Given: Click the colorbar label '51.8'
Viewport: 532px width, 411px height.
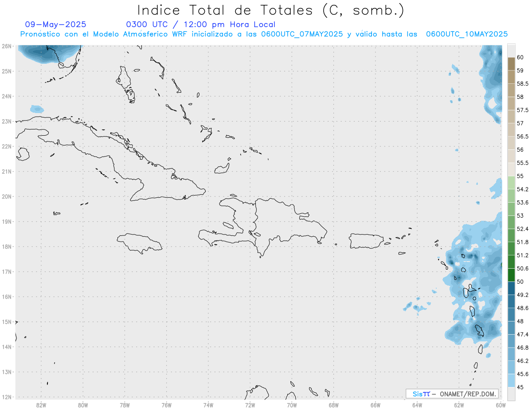Looking at the screenshot, I should click(x=522, y=242).
